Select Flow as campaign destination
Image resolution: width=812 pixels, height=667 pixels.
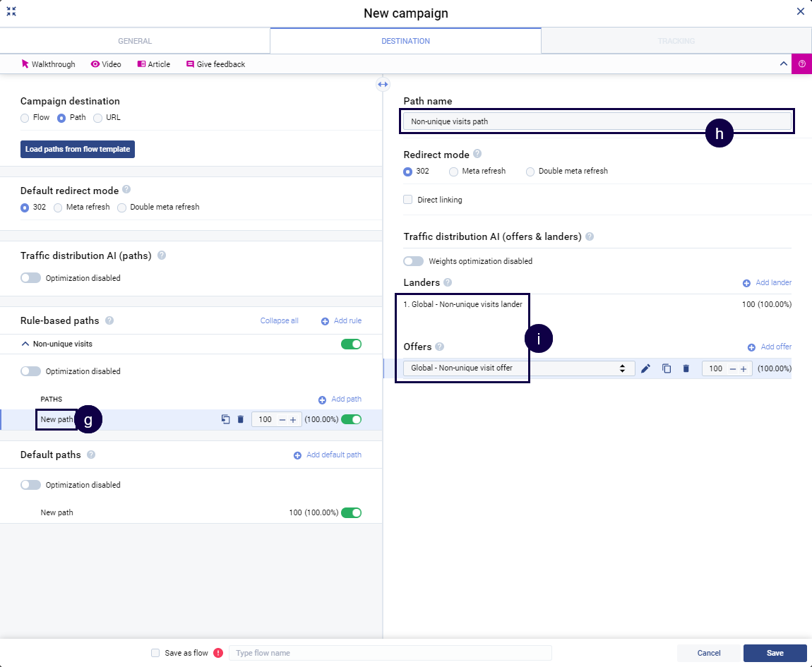pos(25,118)
